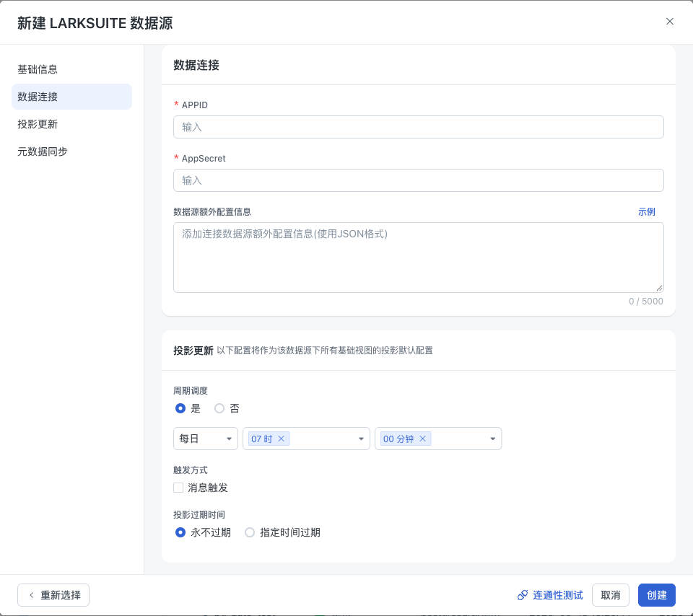Open the hour selection dropdown arrow
This screenshot has height=616, width=693.
pos(361,439)
